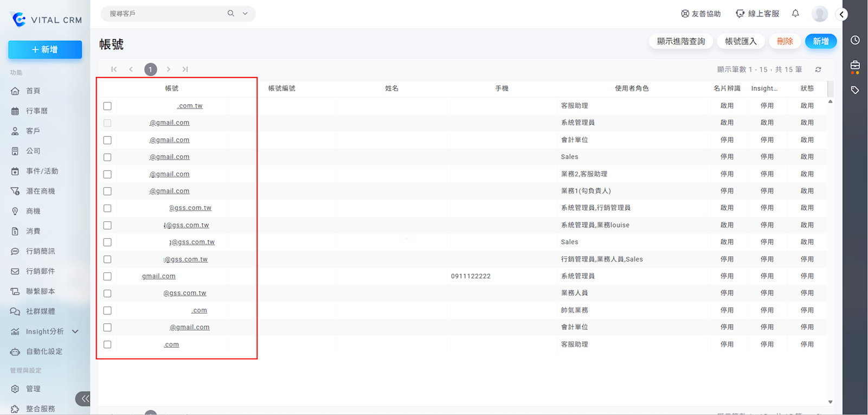Jump to last page of accounts
Screen dimensions: 868x415
coord(185,69)
